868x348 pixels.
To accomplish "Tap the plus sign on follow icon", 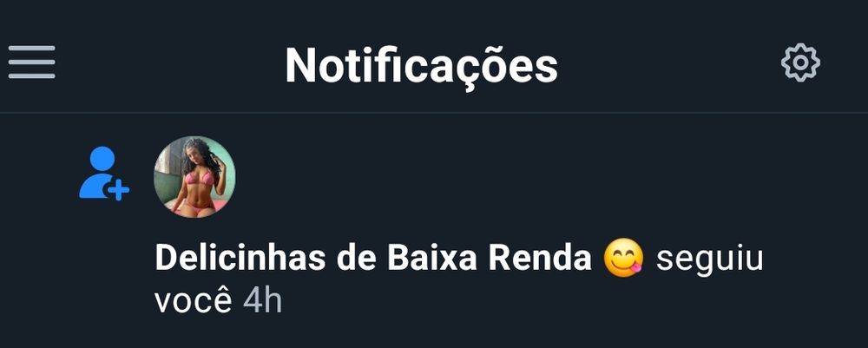I will click(118, 191).
